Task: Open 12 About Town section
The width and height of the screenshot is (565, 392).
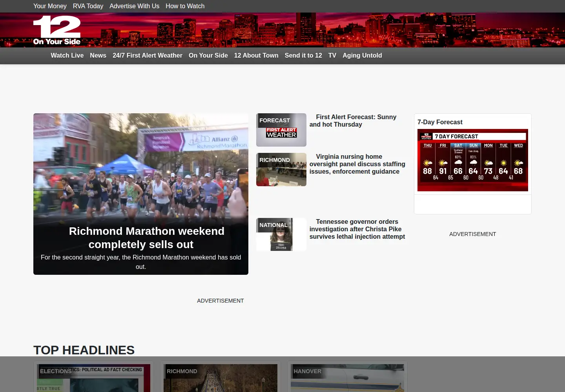Action: pyautogui.click(x=256, y=55)
